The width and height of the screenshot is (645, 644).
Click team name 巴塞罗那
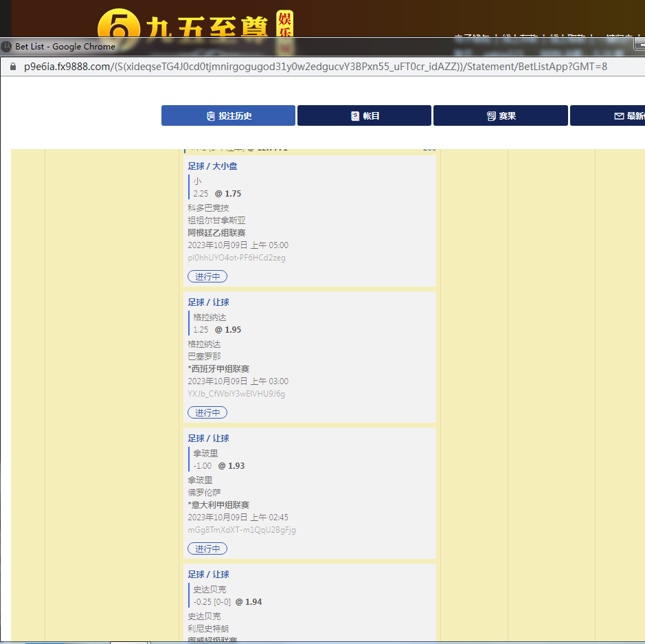click(x=204, y=356)
